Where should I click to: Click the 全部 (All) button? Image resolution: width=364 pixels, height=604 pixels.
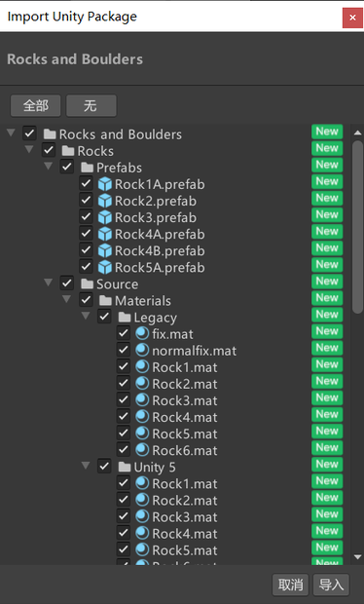point(35,105)
